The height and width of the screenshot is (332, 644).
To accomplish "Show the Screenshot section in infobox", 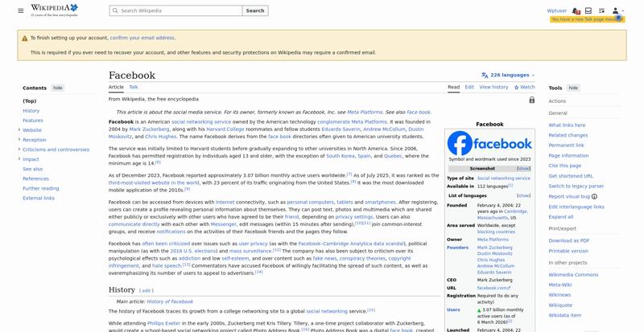I will tap(524, 169).
